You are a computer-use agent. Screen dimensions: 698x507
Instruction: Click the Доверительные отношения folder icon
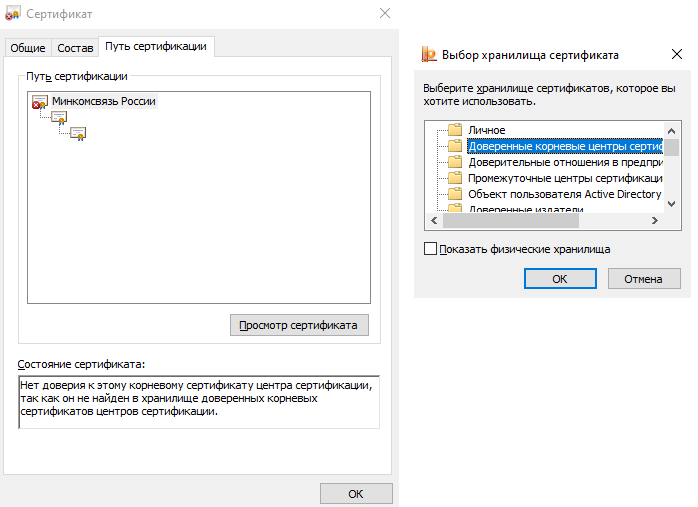pos(455,162)
